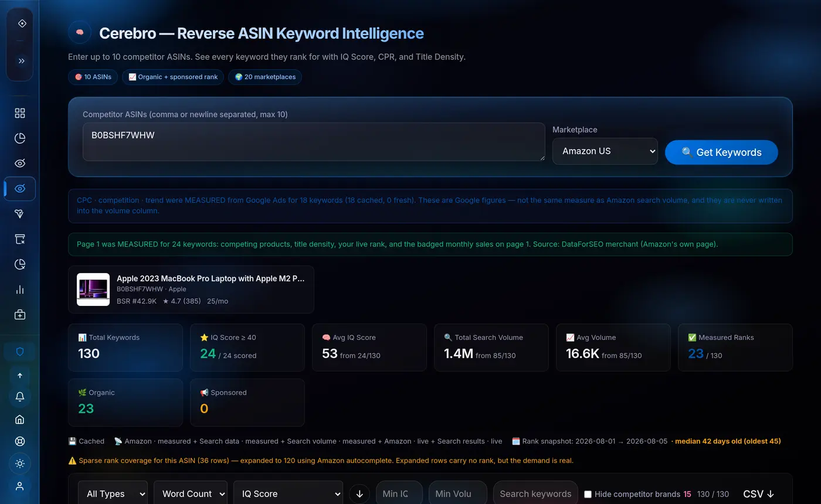Viewport: 821px width, 504px height.
Task: Select the highlighted active eye icon in sidebar
Action: point(20,189)
